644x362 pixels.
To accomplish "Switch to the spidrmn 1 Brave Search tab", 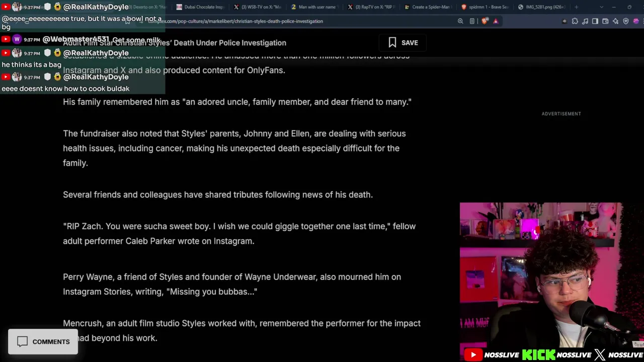I will tap(485, 7).
